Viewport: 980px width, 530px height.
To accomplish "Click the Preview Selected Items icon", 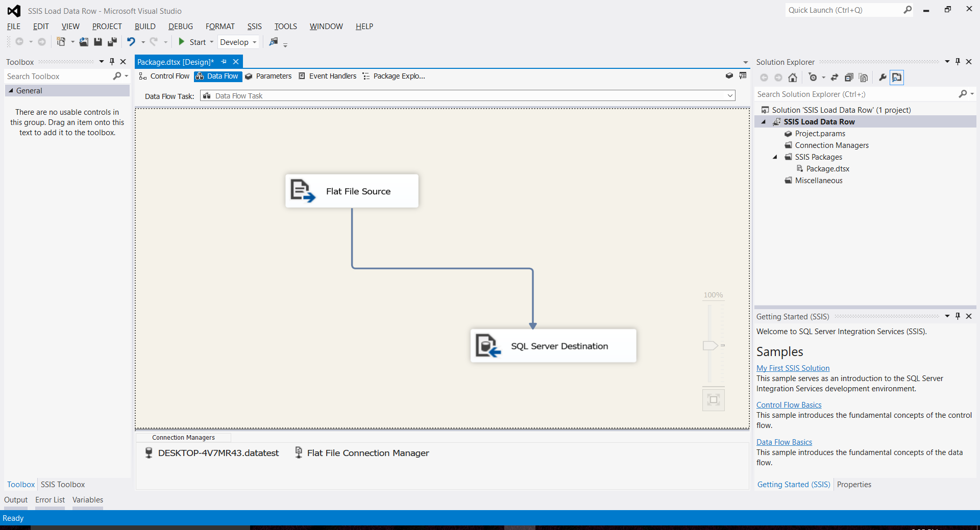I will pyautogui.click(x=897, y=78).
